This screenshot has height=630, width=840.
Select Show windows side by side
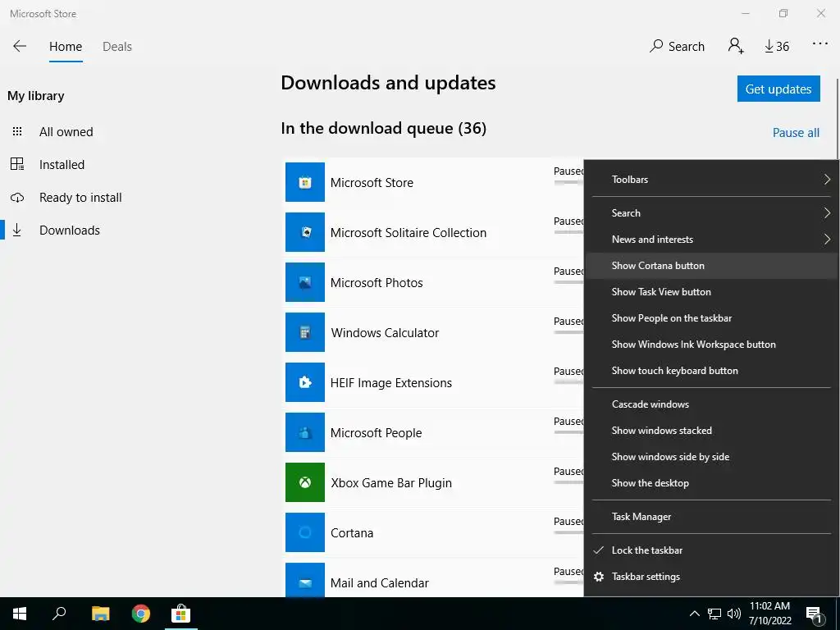[711, 457]
